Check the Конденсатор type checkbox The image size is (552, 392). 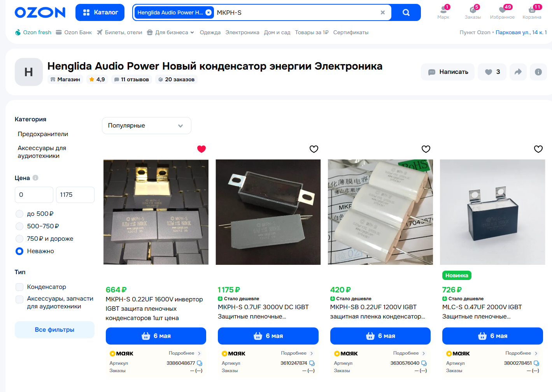19,287
